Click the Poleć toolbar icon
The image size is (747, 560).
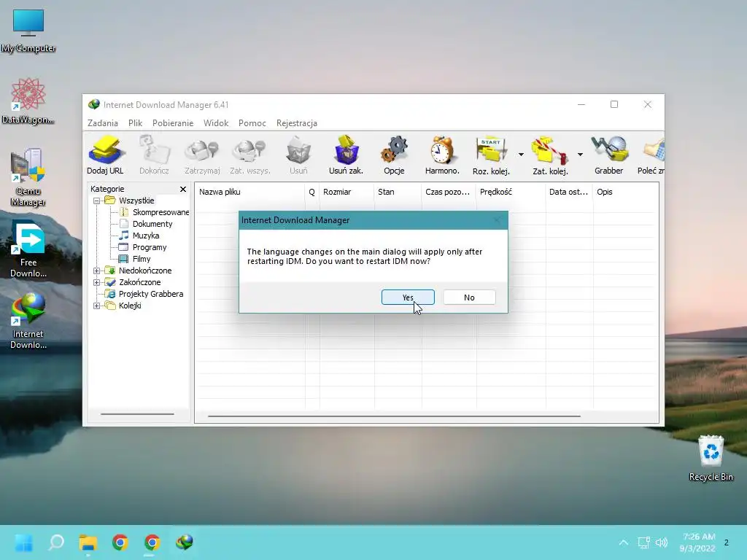pyautogui.click(x=651, y=155)
